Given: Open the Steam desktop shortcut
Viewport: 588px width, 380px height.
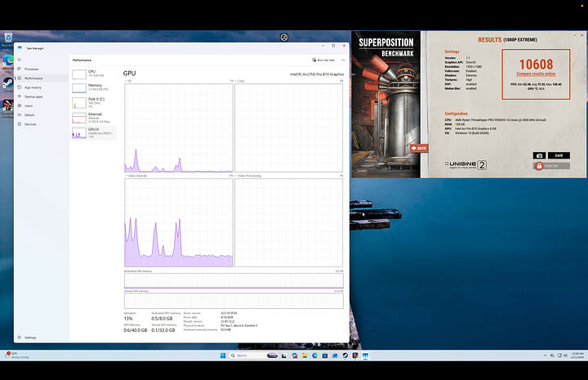Looking at the screenshot, I should [7, 85].
